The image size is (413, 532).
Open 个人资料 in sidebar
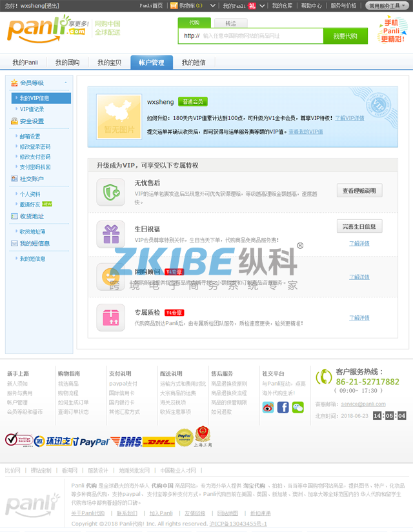[30, 194]
